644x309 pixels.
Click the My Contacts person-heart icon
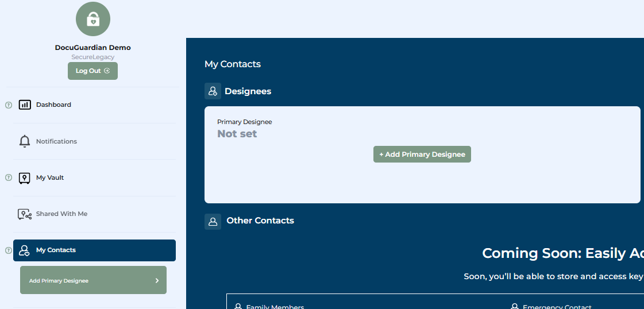pyautogui.click(x=25, y=250)
